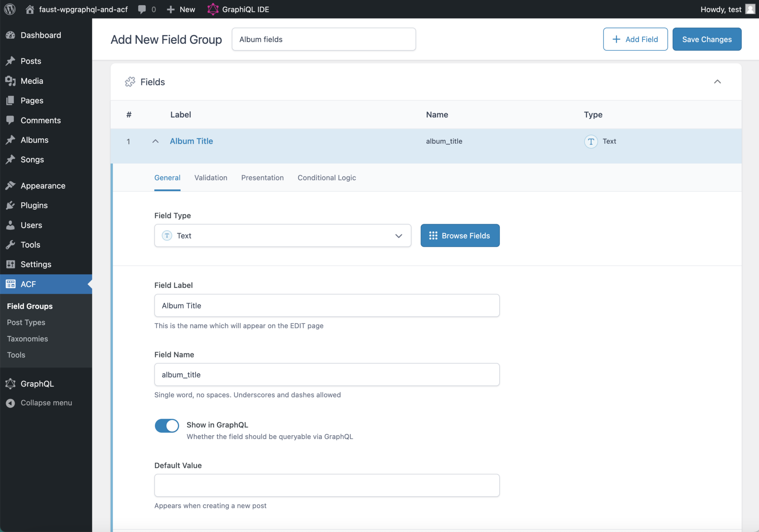Screen dimensions: 759x532
Task: Open the GraphiQL IDE toolbar icon
Action: point(213,9)
